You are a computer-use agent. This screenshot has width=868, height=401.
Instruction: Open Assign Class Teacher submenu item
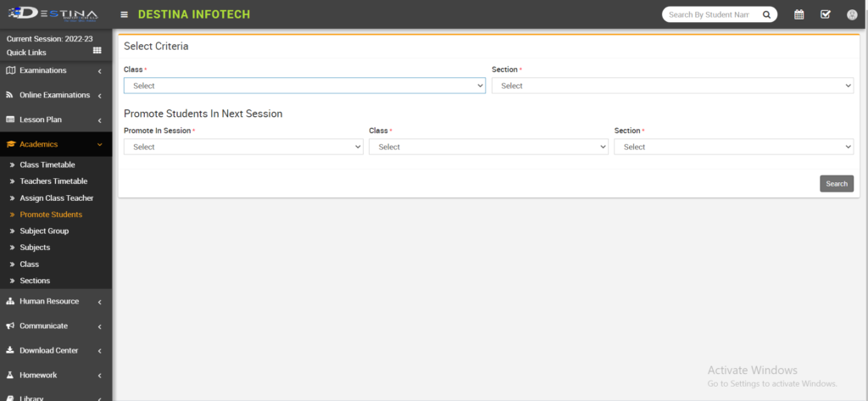[x=56, y=198]
